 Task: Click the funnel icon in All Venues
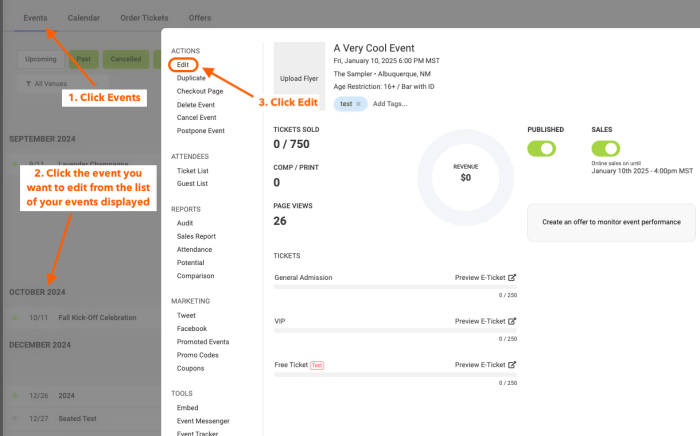click(29, 84)
